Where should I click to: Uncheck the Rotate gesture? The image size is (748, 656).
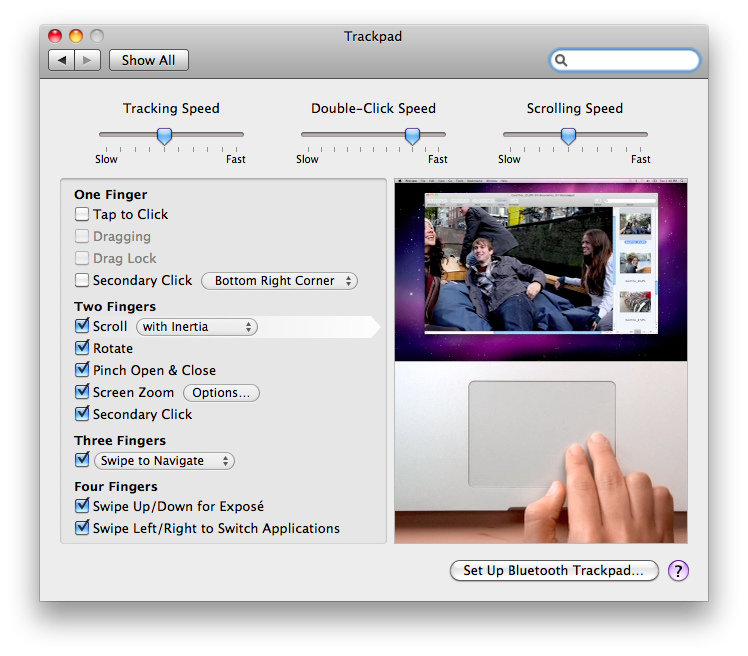[82, 348]
